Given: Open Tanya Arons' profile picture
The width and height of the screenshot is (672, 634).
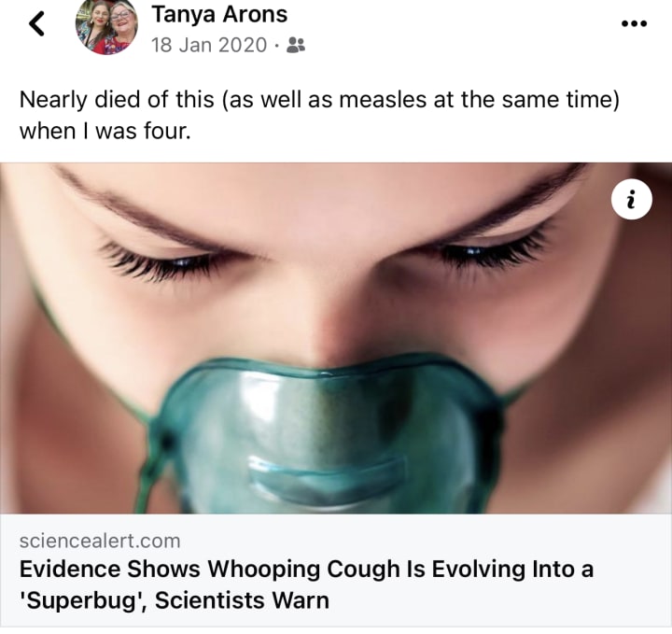Looking at the screenshot, I should [106, 26].
